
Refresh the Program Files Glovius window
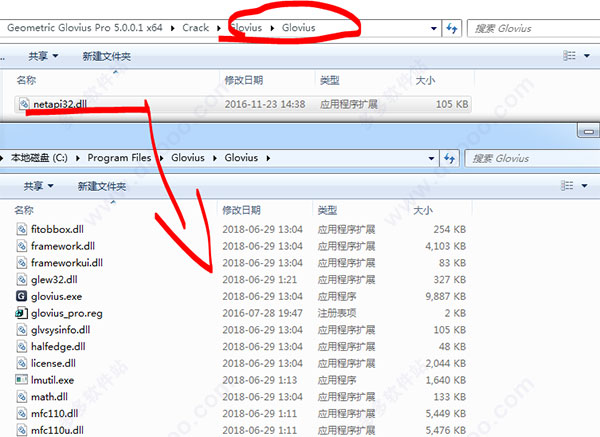pyautogui.click(x=450, y=158)
